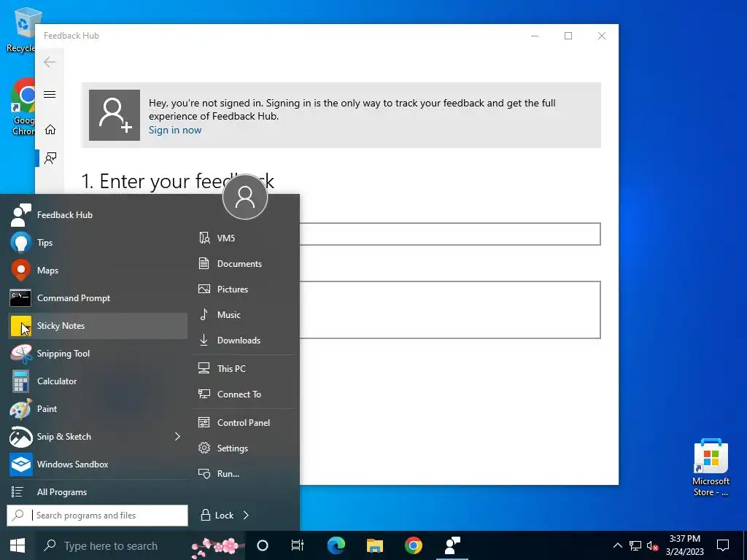The height and width of the screenshot is (560, 747).
Task: Expand the power options arrow beside Lock
Action: click(x=246, y=516)
